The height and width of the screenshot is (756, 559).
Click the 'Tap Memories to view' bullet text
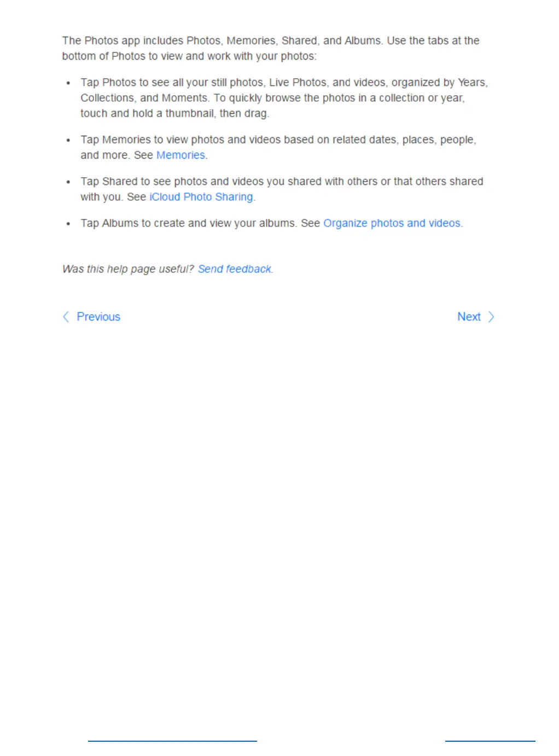tap(278, 147)
